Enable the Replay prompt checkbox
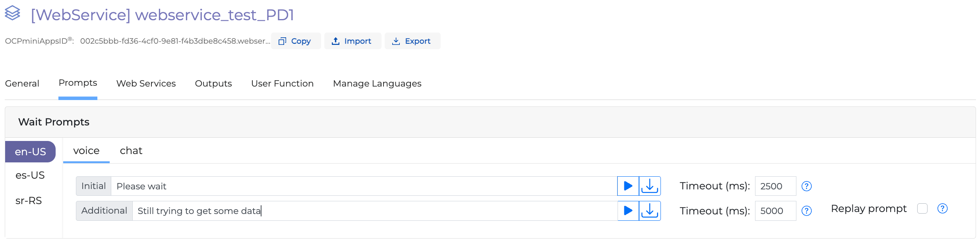The image size is (980, 243). (x=922, y=208)
